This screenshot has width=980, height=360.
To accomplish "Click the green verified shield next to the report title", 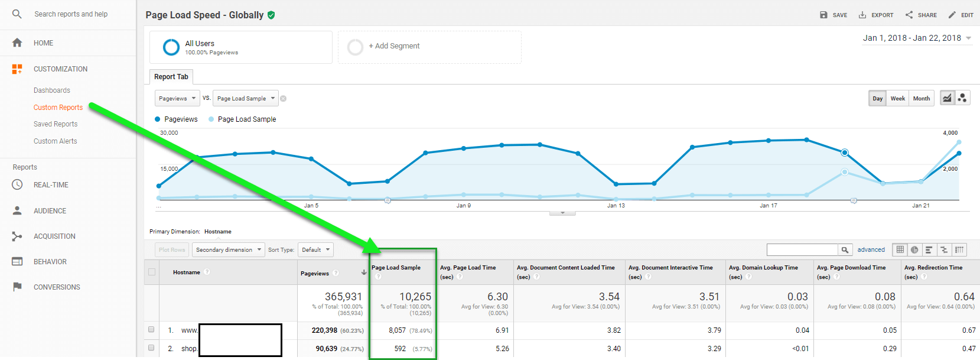I will pyautogui.click(x=271, y=15).
